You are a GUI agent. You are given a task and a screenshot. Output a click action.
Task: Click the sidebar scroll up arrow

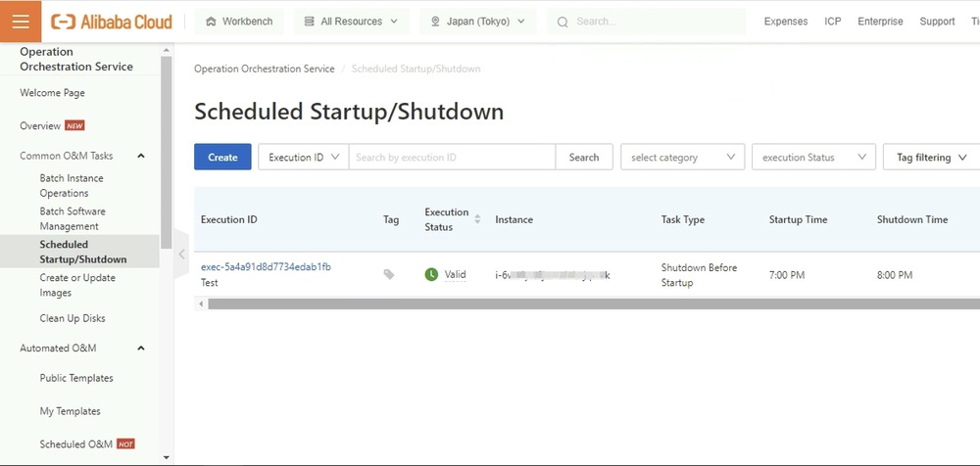click(166, 50)
